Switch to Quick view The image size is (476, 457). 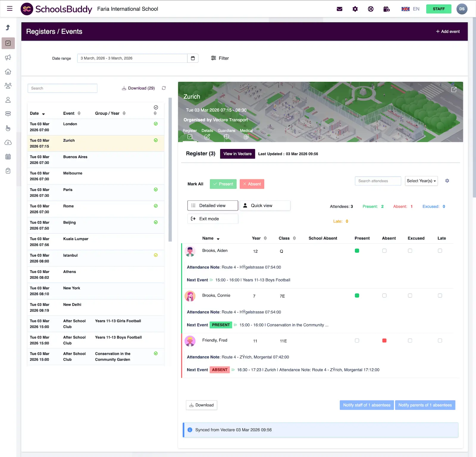pyautogui.click(x=265, y=205)
